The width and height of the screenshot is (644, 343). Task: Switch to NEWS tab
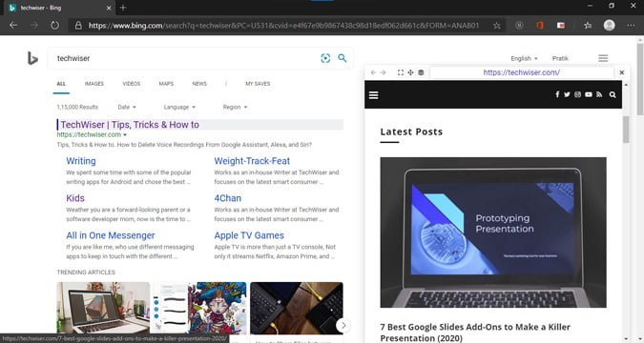pyautogui.click(x=199, y=84)
